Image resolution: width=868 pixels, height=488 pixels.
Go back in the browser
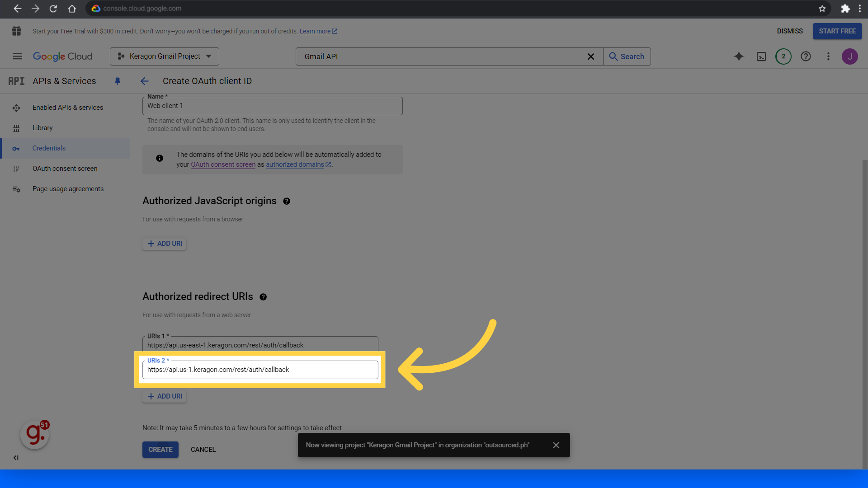tap(18, 9)
